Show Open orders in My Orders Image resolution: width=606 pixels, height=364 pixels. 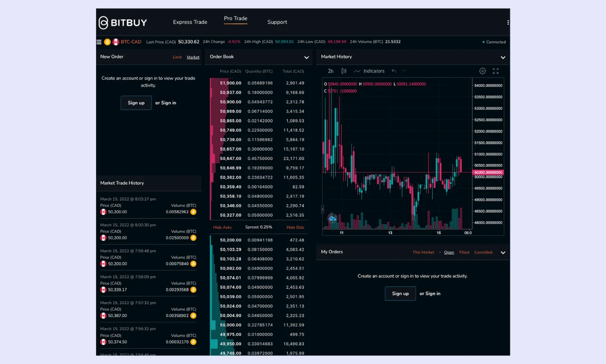click(x=449, y=252)
